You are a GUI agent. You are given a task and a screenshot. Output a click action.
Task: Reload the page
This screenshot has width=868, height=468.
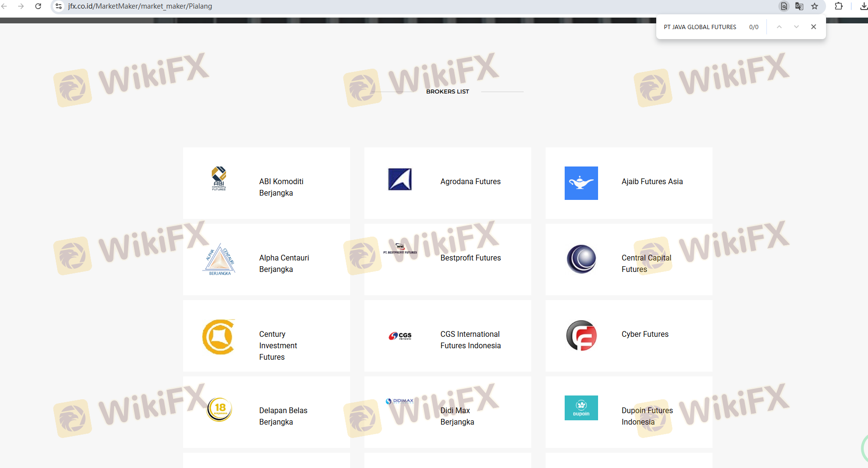(x=38, y=6)
